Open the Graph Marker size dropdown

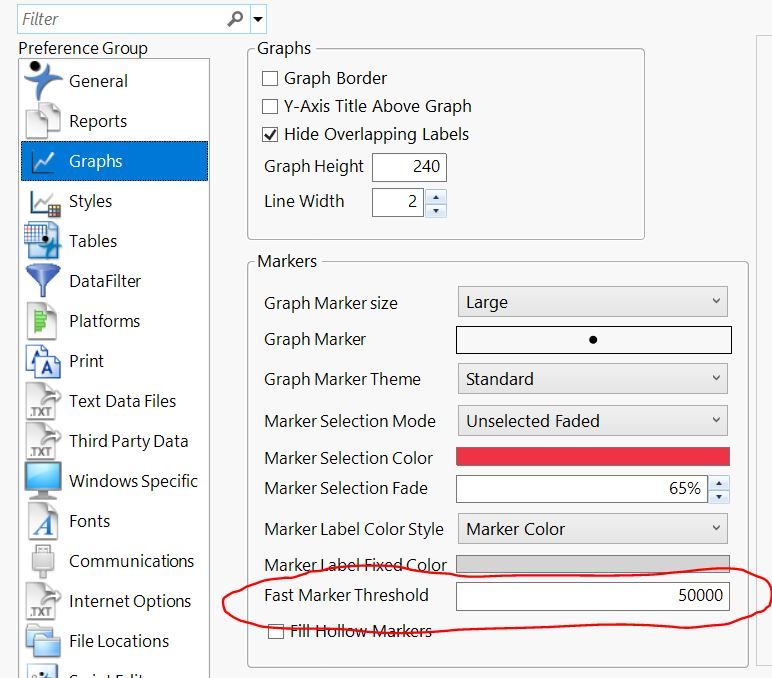pyautogui.click(x=592, y=302)
